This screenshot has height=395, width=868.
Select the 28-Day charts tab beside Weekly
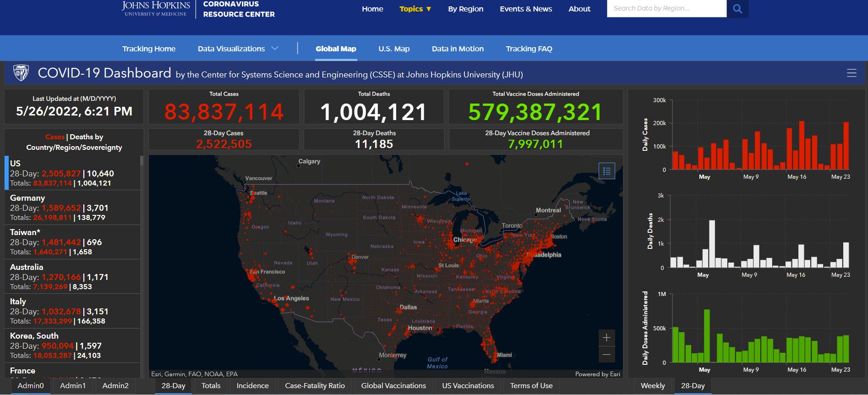tap(693, 386)
